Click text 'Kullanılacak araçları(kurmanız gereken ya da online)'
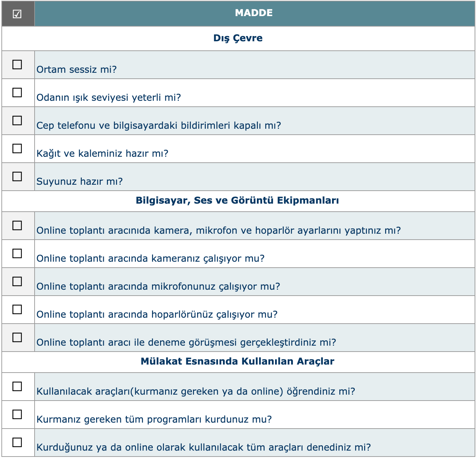The image size is (476, 459). click(160, 391)
